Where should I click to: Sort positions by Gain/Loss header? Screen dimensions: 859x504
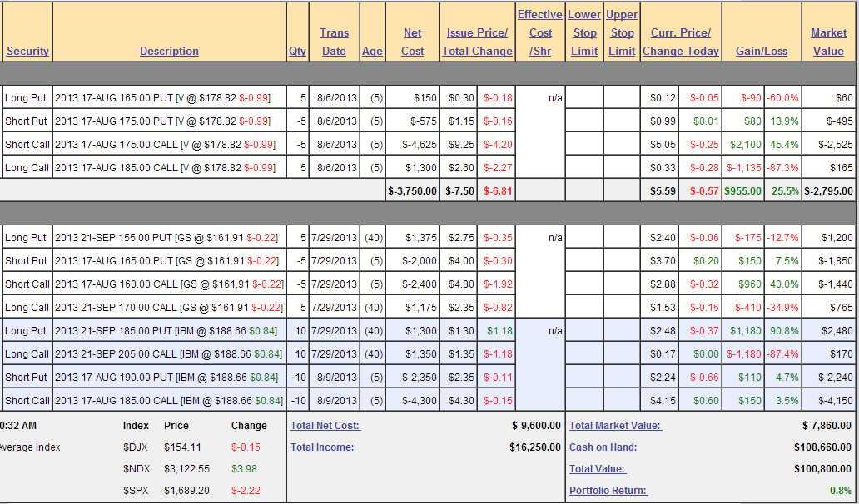(x=761, y=51)
